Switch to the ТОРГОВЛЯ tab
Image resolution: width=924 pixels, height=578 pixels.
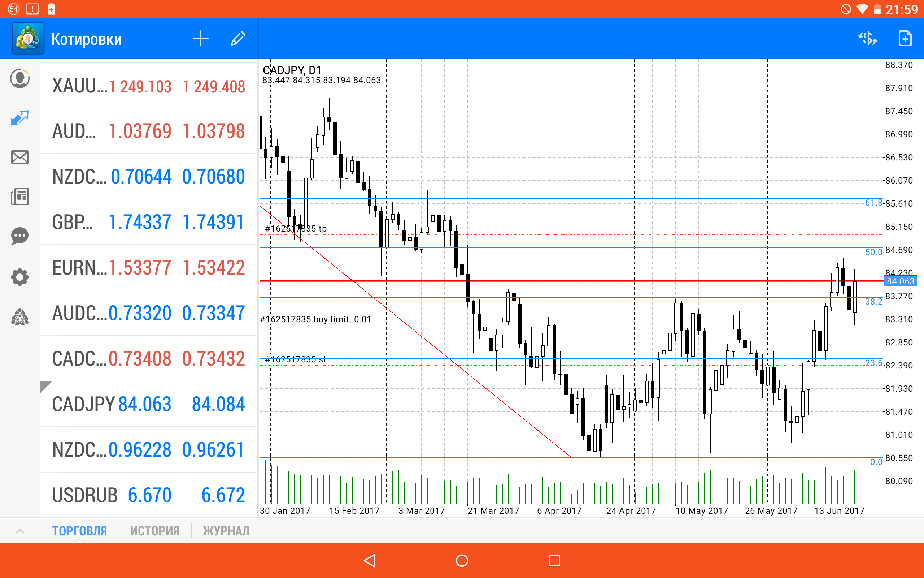(79, 531)
